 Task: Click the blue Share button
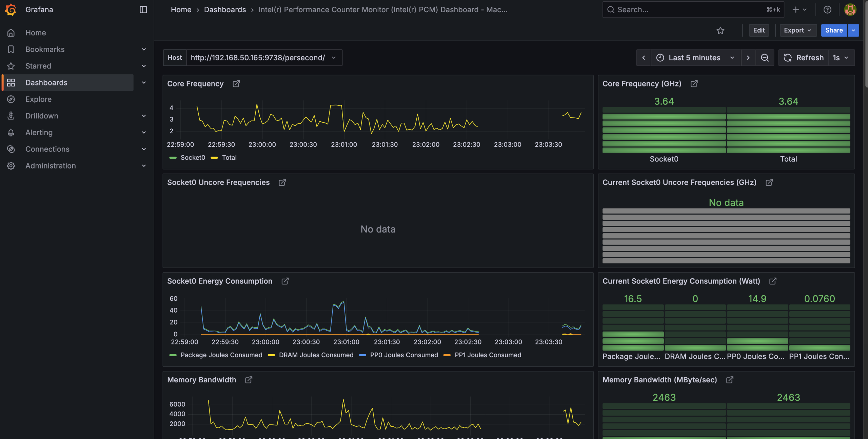point(834,30)
